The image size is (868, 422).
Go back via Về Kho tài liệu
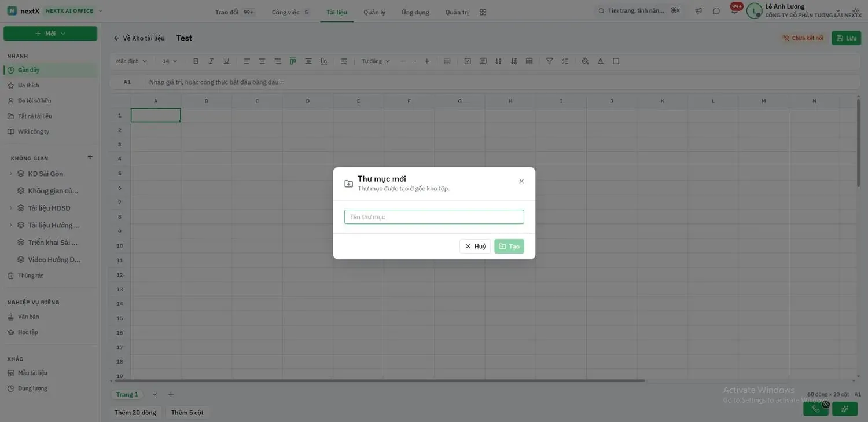[139, 38]
